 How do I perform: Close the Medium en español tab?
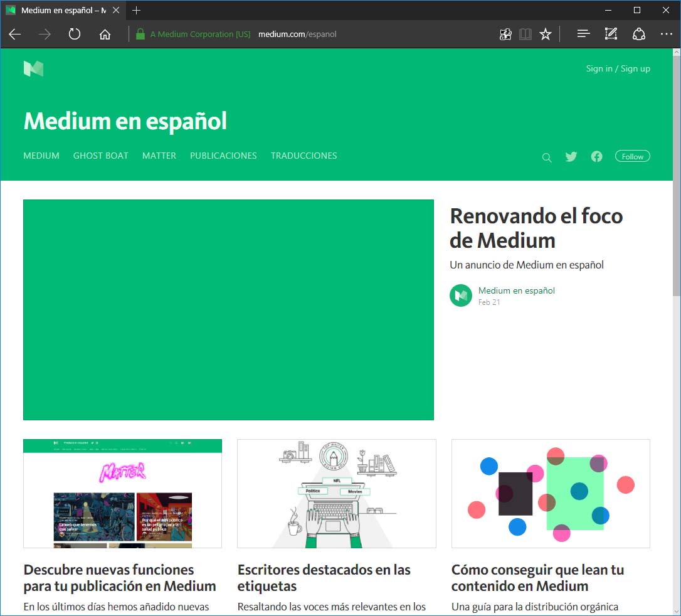click(x=116, y=11)
